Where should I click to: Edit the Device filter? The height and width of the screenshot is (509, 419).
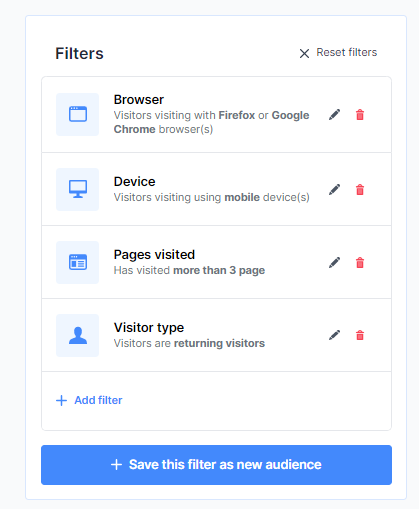(334, 189)
